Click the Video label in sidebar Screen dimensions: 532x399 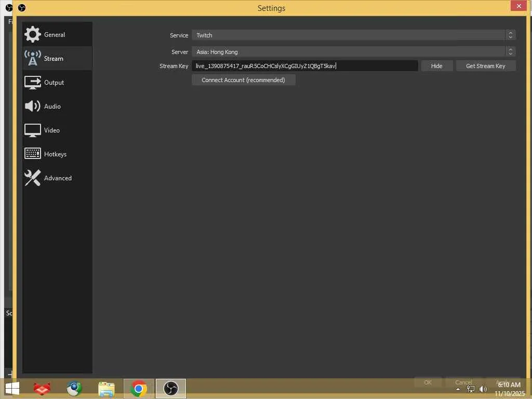tap(52, 130)
